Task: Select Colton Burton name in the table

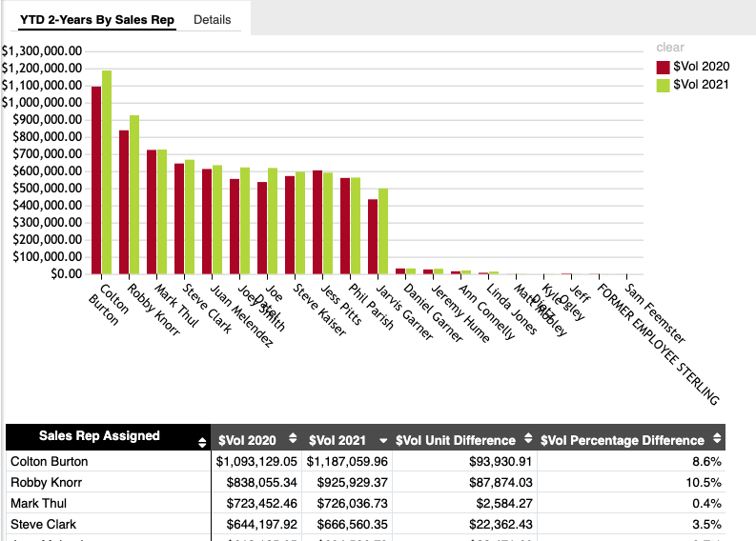Action: tap(51, 461)
